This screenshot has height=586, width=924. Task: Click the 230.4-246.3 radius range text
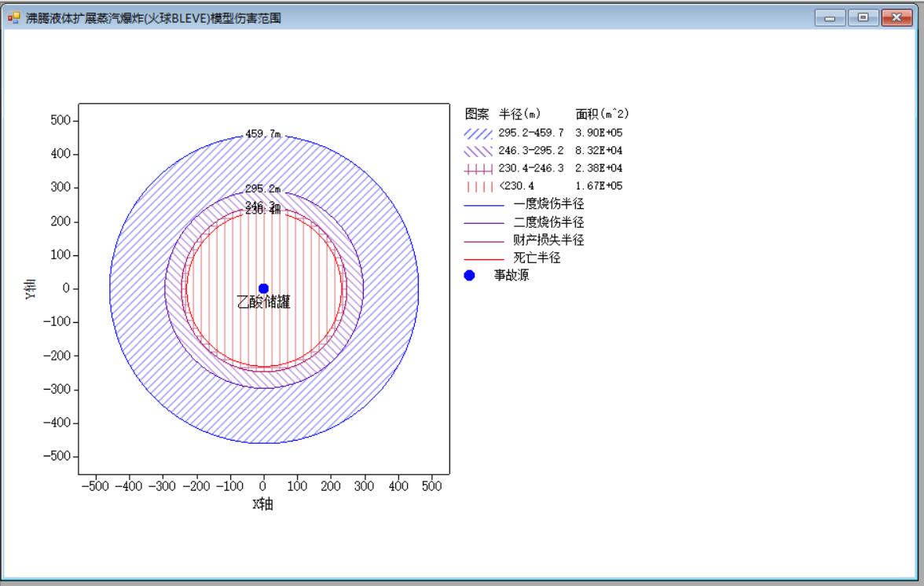coord(531,168)
